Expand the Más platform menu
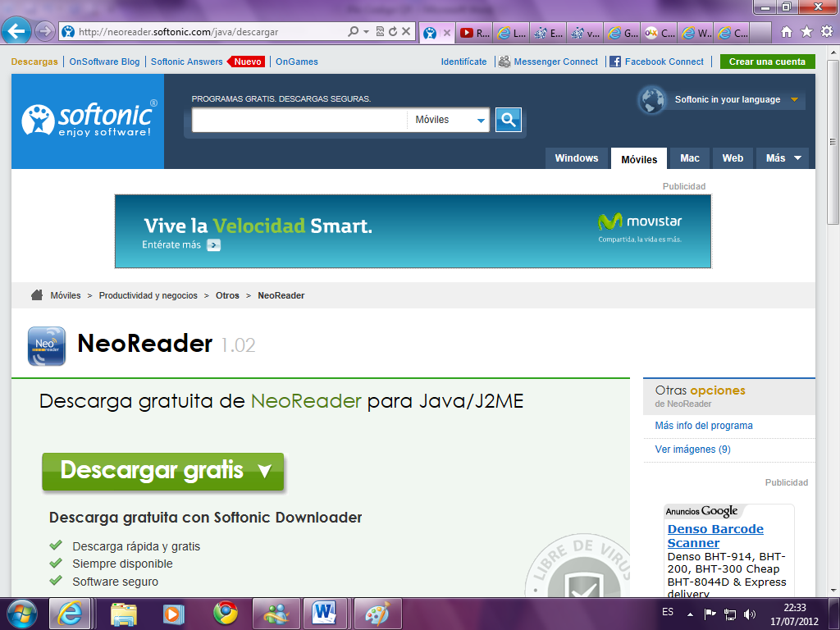This screenshot has width=840, height=630. click(x=783, y=158)
